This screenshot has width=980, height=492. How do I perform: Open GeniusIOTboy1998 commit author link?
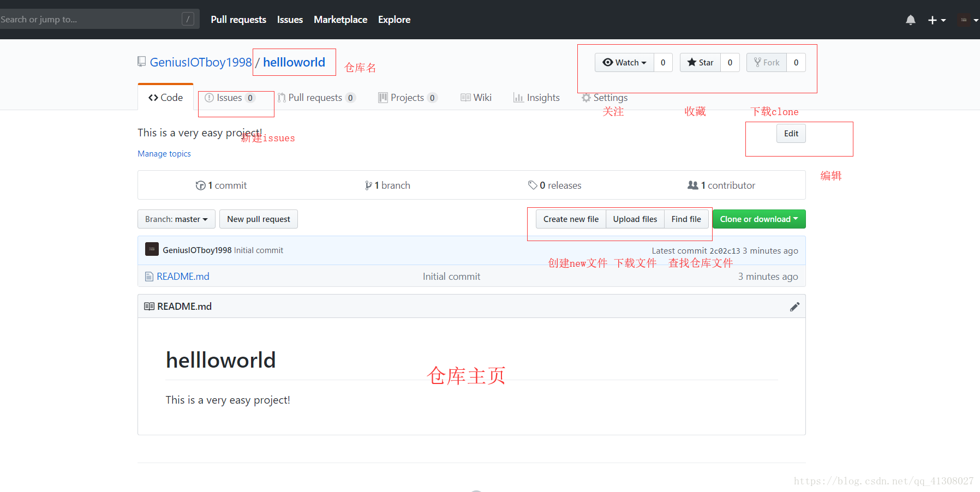[x=197, y=250]
